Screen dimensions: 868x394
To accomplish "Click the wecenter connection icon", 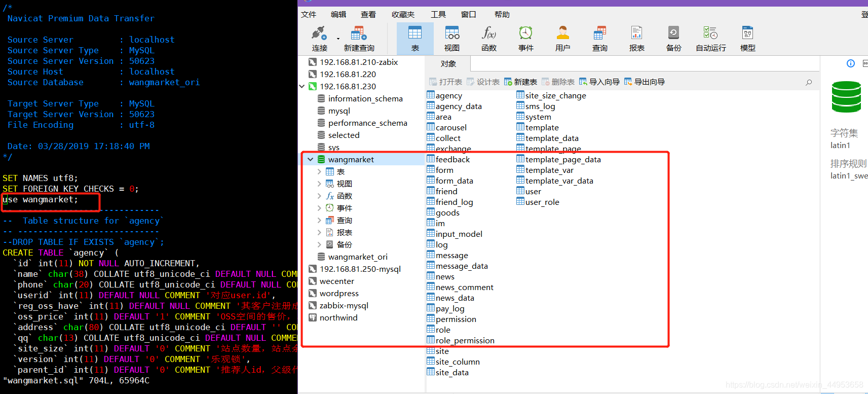I will pyautogui.click(x=313, y=281).
